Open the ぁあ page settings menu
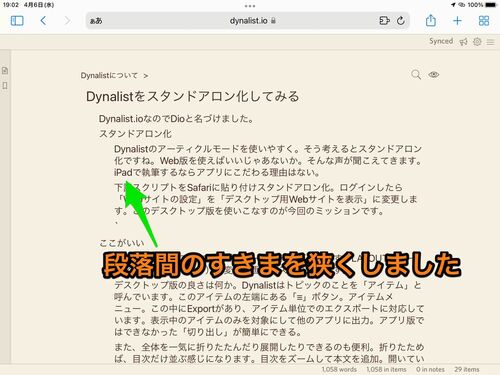The height and width of the screenshot is (375, 500). click(96, 21)
